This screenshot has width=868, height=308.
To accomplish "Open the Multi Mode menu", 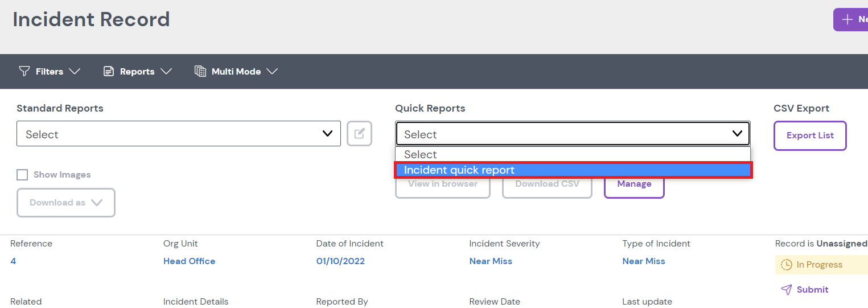I will point(236,71).
